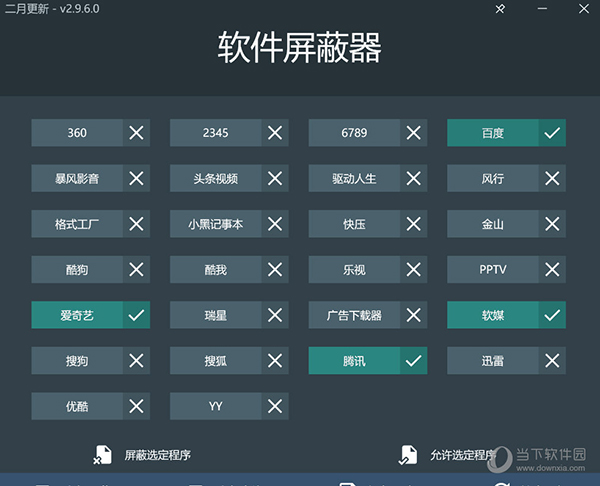Toggle the X mark beside 2345
The width and height of the screenshot is (600, 486).
[275, 133]
